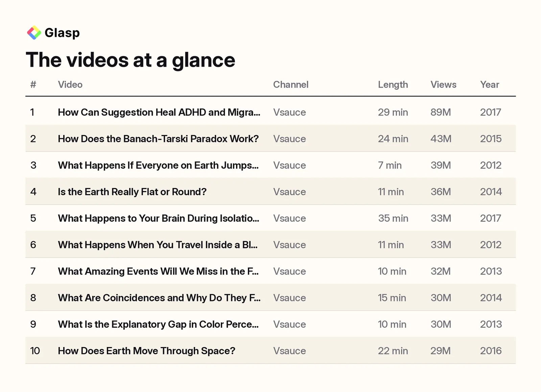Click the Year column header
Image resolution: width=541 pixels, height=392 pixels.
[490, 85]
